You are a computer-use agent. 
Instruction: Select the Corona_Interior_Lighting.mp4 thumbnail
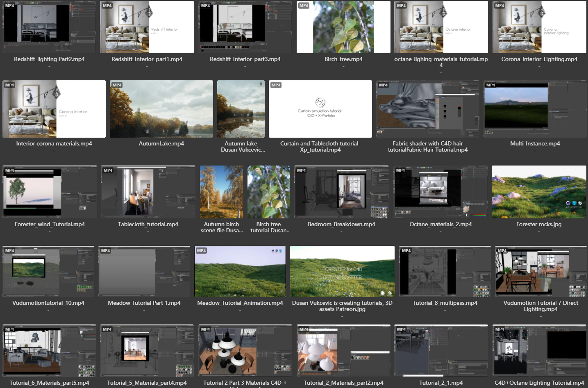(x=539, y=27)
